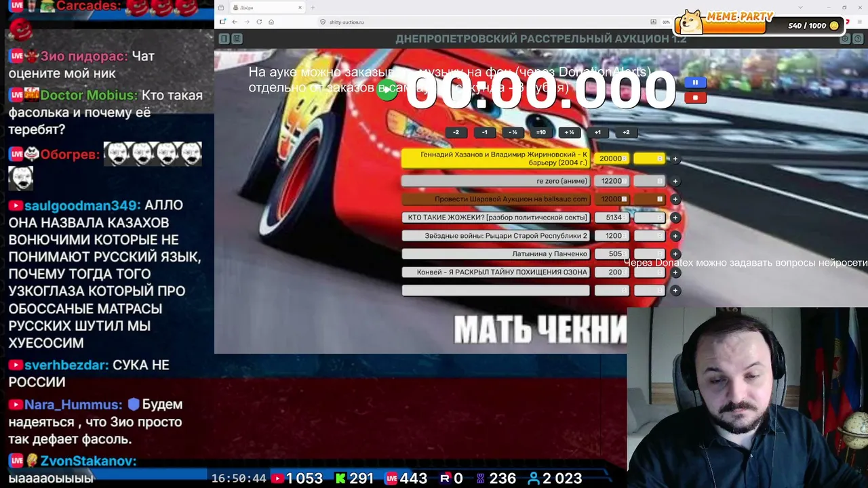Image resolution: width=868 pixels, height=488 pixels.
Task: Click the -1 timer button
Action: tap(484, 132)
